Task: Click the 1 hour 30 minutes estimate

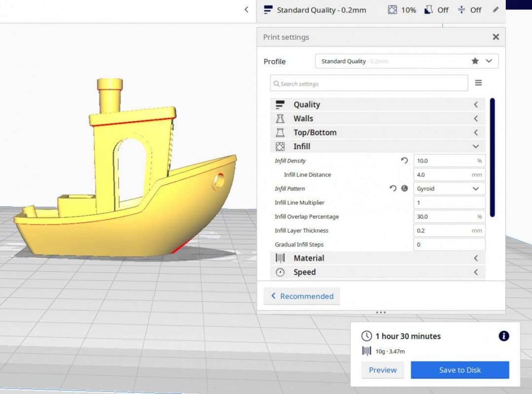Action: (x=408, y=336)
